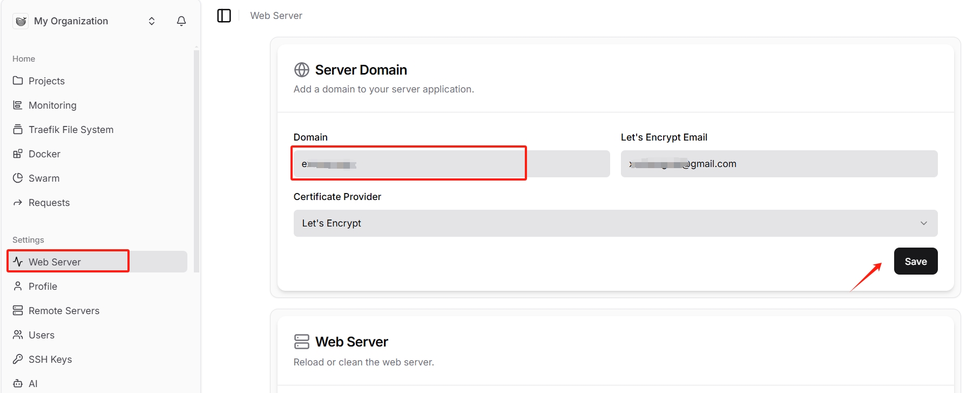This screenshot has height=393, width=980.
Task: Open the Profile settings page
Action: coord(43,287)
